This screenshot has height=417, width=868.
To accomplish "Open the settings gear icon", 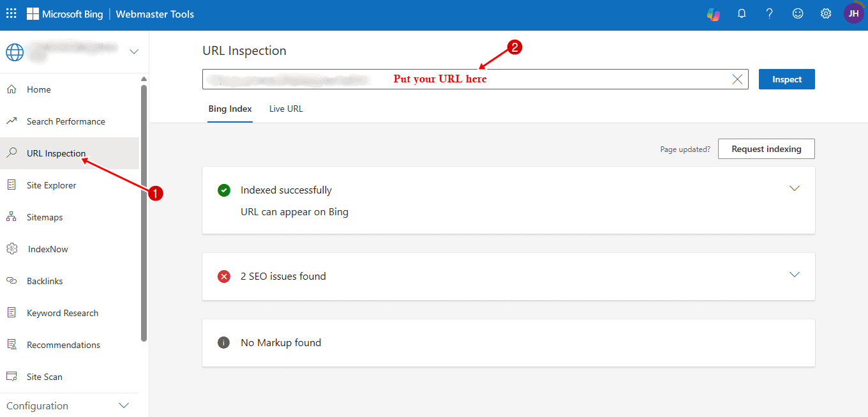I will coord(826,13).
